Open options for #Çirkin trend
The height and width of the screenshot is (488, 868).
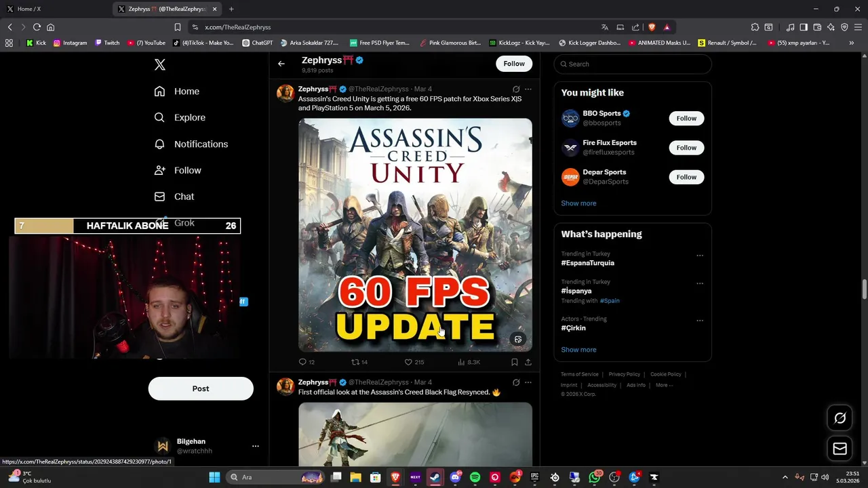point(700,321)
